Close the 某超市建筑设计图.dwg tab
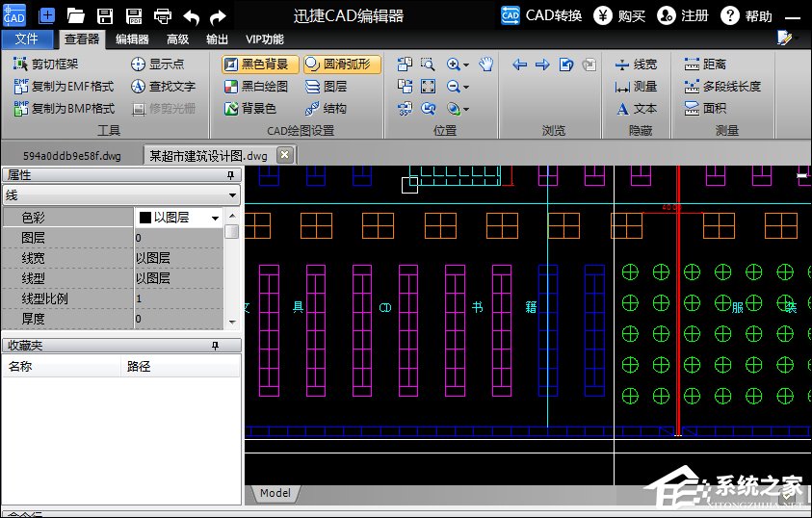Viewport: 812px width, 518px height. click(x=284, y=155)
